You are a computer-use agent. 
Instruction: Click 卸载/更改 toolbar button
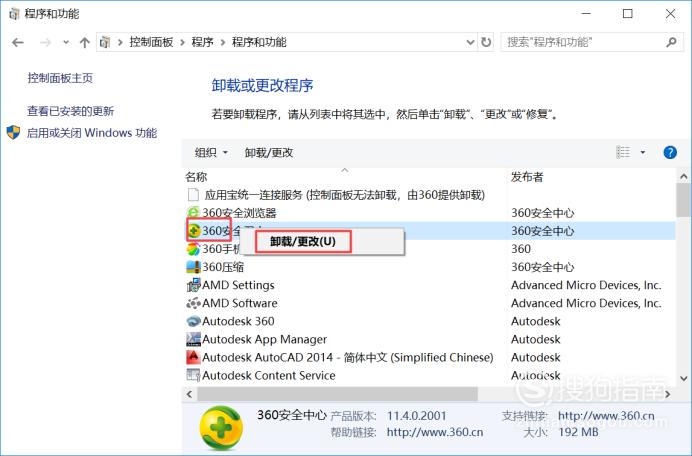coord(269,153)
